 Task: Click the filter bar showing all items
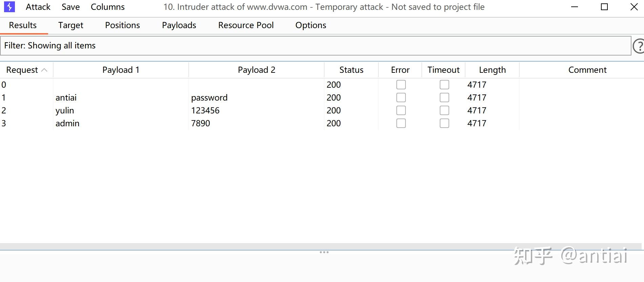[x=315, y=46]
